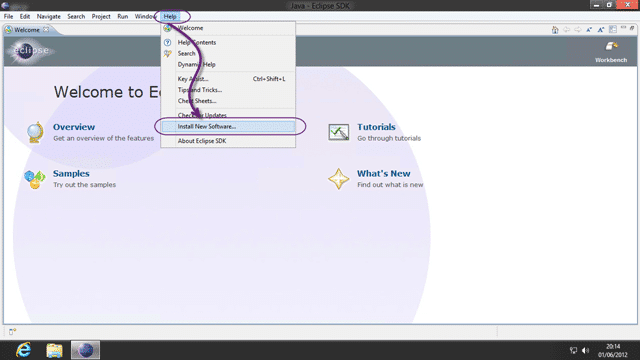The width and height of the screenshot is (640, 360).
Task: Choose Key Assist... in the Help menu
Action: (228, 79)
